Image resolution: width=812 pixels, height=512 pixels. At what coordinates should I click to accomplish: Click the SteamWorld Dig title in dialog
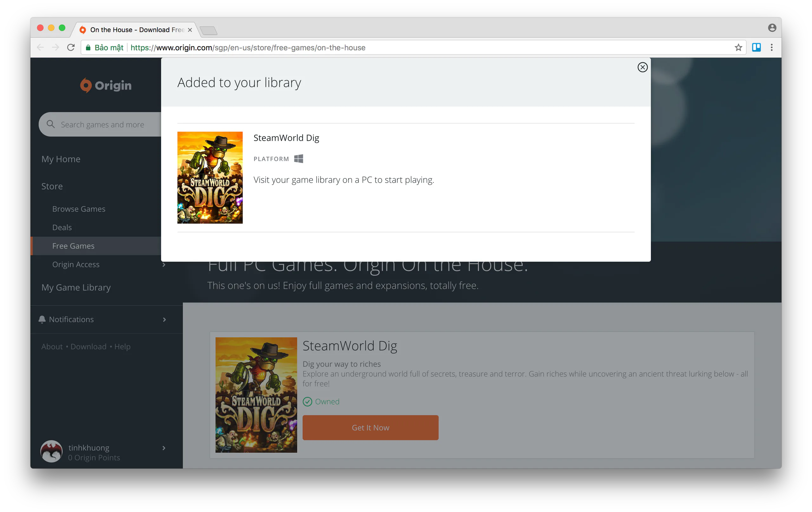coord(286,138)
